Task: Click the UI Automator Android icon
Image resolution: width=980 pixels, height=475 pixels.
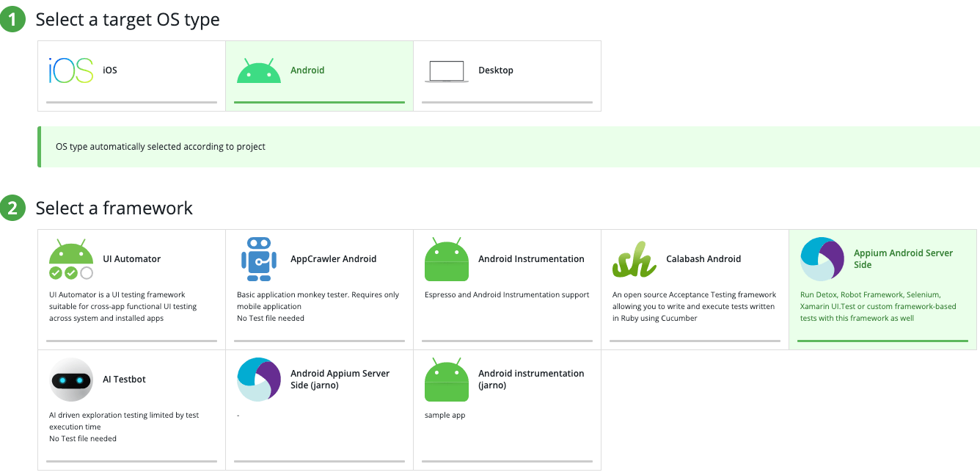Action: click(x=71, y=259)
